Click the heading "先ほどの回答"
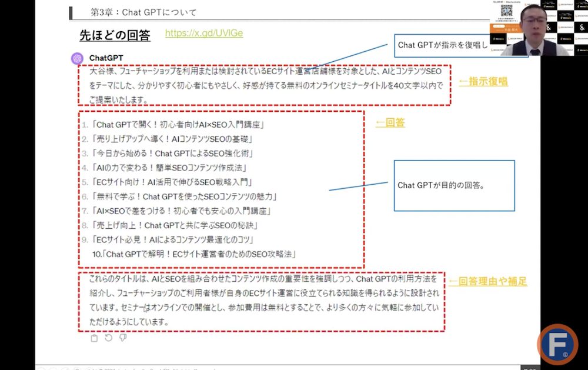This screenshot has height=370, width=588. point(115,35)
